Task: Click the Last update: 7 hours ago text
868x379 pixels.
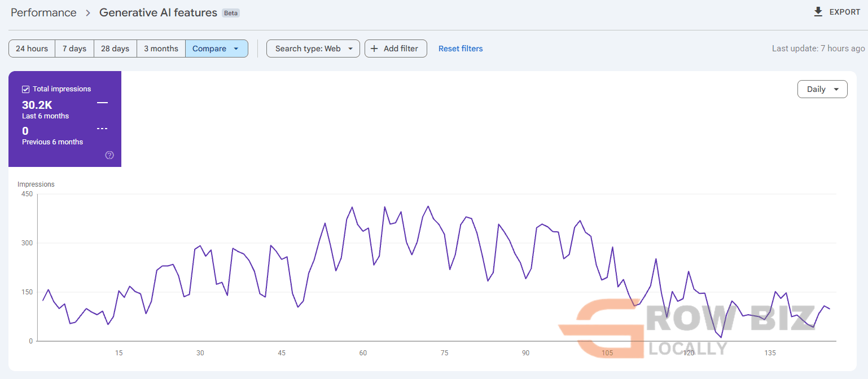Action: point(818,49)
